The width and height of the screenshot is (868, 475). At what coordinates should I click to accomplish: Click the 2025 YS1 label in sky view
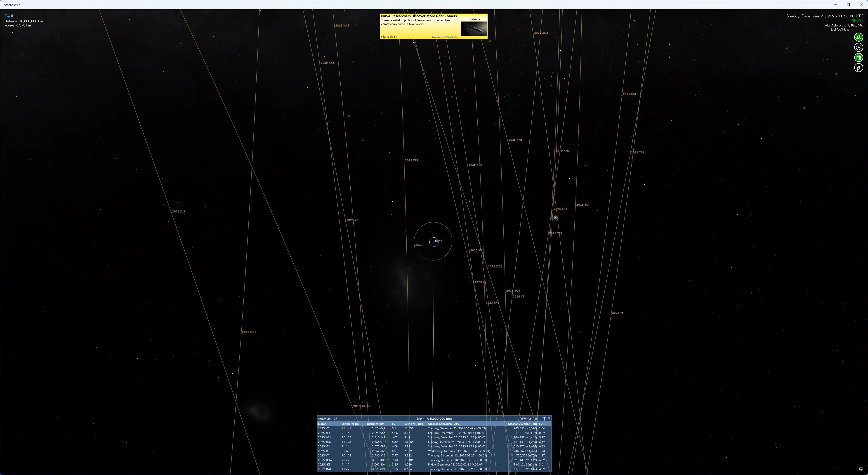pos(637,153)
